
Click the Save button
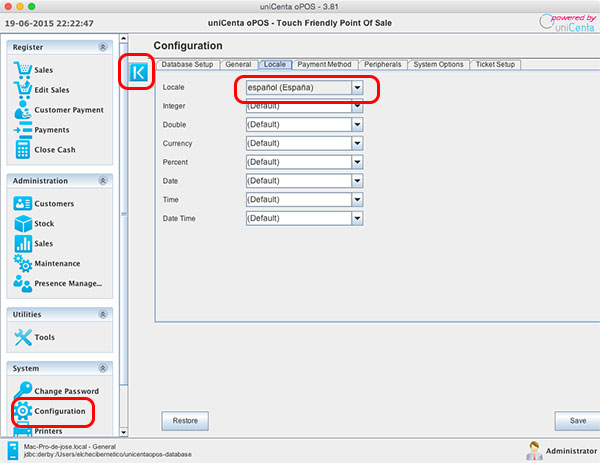pyautogui.click(x=577, y=421)
